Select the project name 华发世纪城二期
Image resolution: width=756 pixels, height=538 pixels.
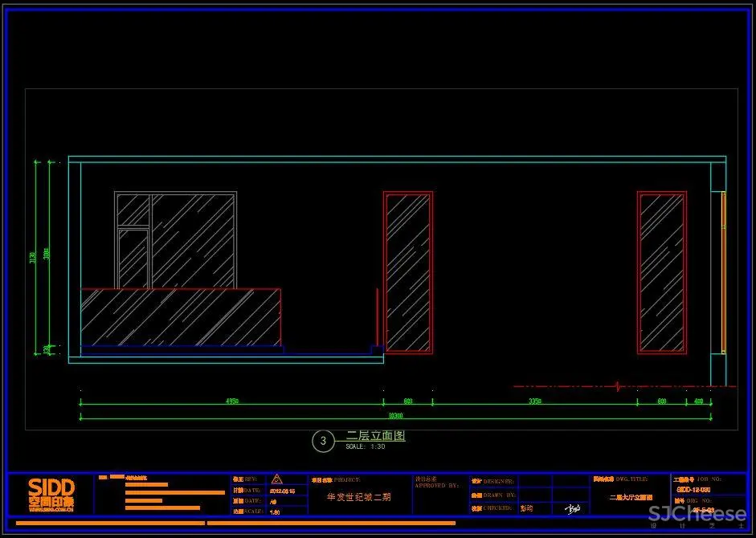click(x=359, y=497)
